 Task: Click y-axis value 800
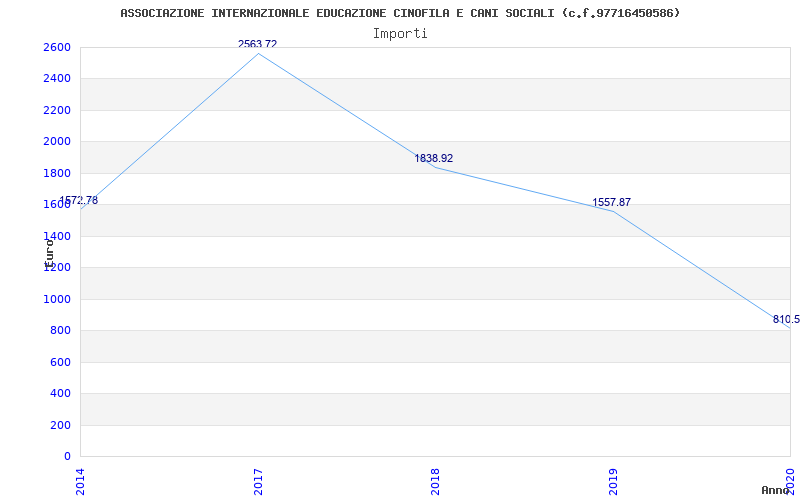[x=60, y=331]
